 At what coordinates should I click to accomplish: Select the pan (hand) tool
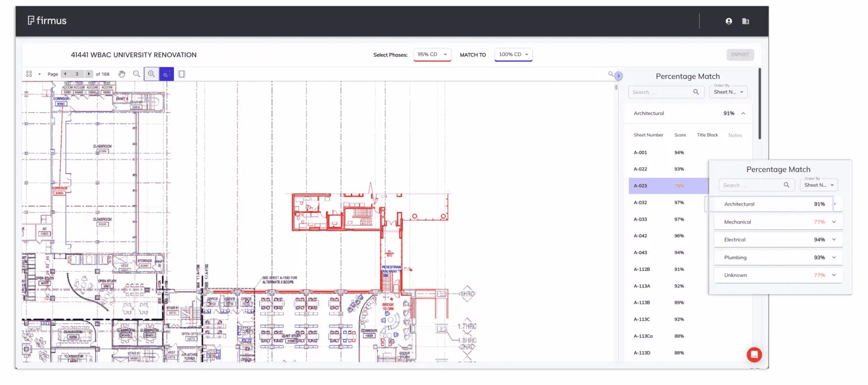[122, 74]
